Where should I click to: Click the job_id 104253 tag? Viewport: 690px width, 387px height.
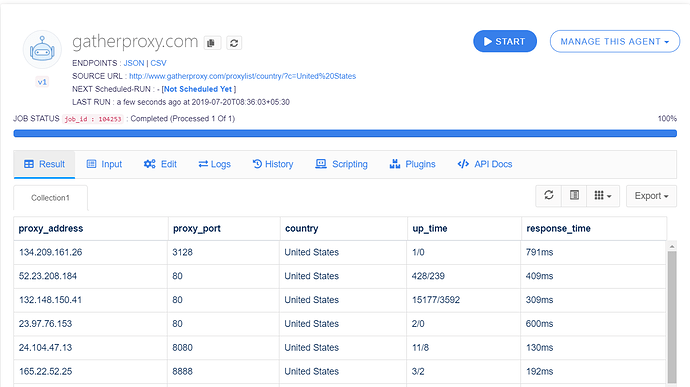[x=93, y=119]
